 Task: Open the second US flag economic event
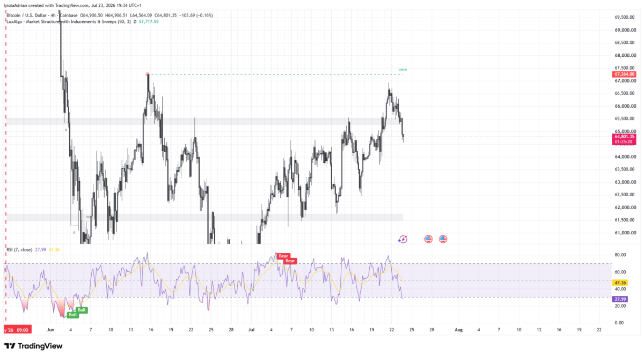click(443, 239)
